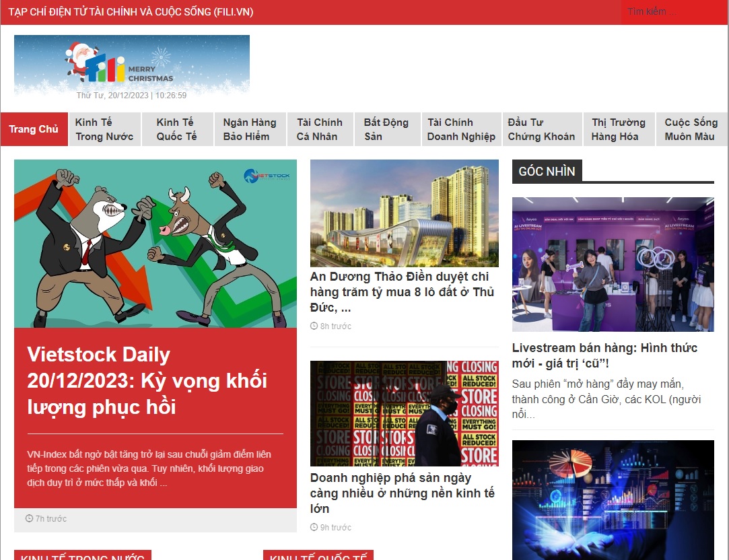729x560 pixels.
Task: Open Livestream bán hàng article headline
Action: (x=604, y=355)
